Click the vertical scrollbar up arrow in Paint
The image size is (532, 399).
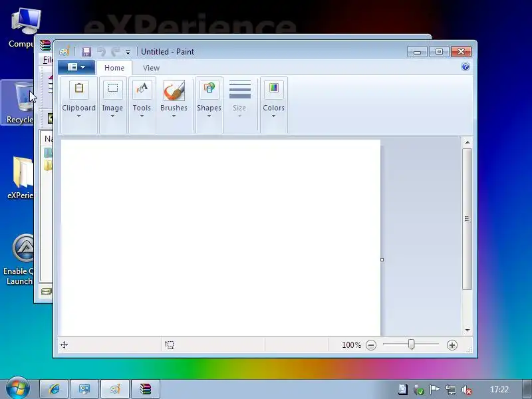tap(467, 142)
